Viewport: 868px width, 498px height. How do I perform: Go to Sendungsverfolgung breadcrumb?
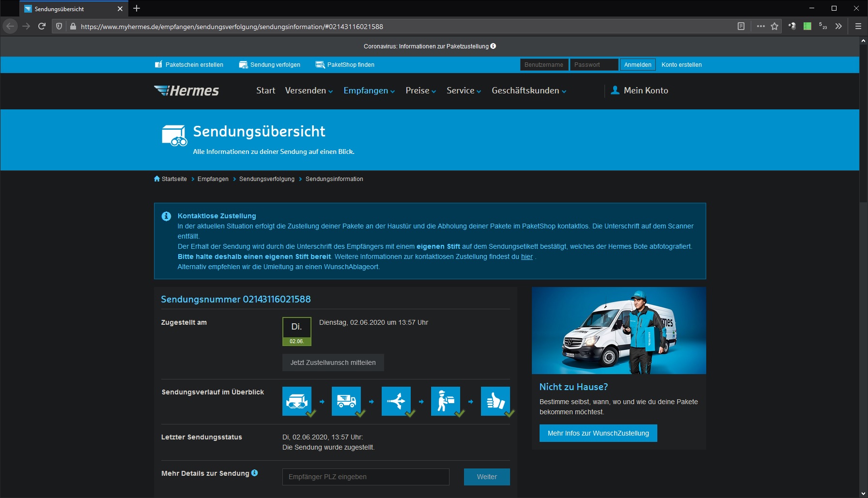click(267, 179)
